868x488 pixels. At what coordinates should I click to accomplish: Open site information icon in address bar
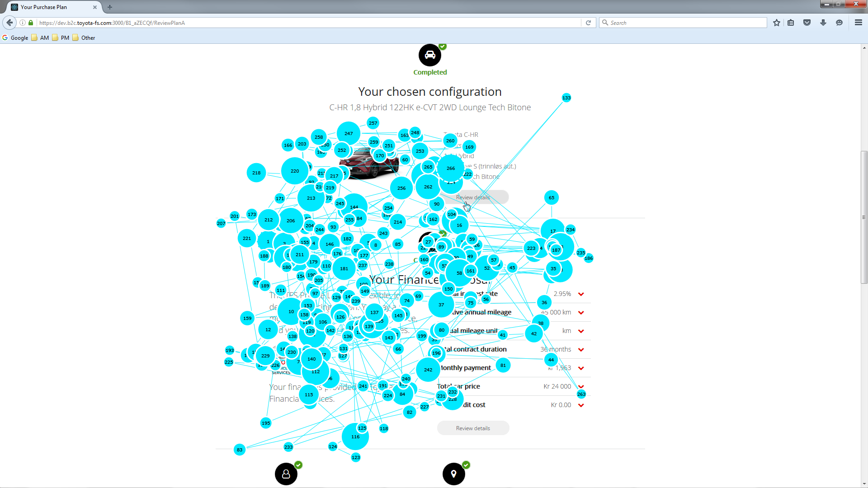point(23,23)
